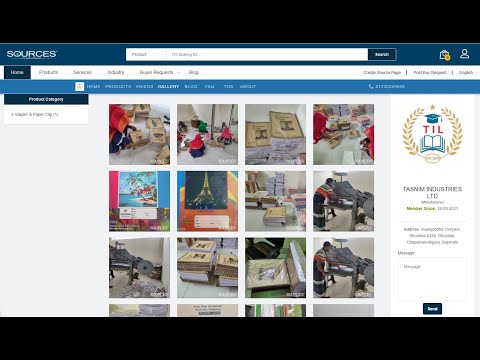The image size is (480, 360).
Task: Open the user account icon
Action: point(465,54)
